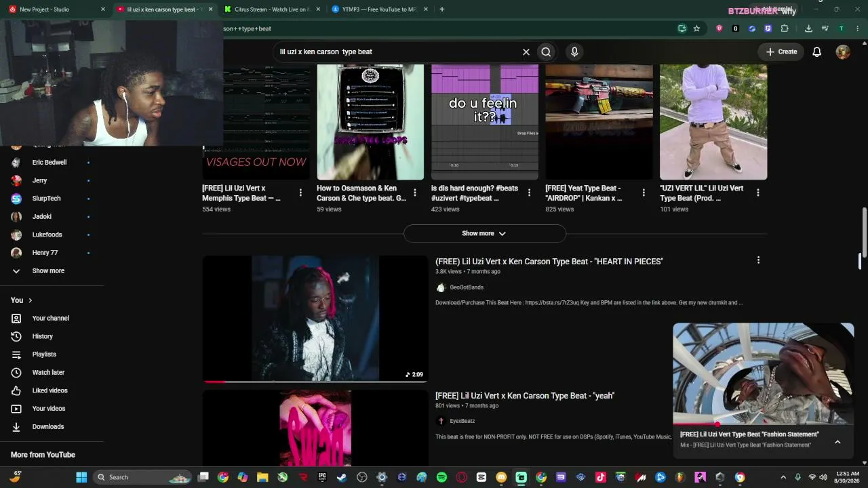Open the volume control in the system tray

coord(825,477)
